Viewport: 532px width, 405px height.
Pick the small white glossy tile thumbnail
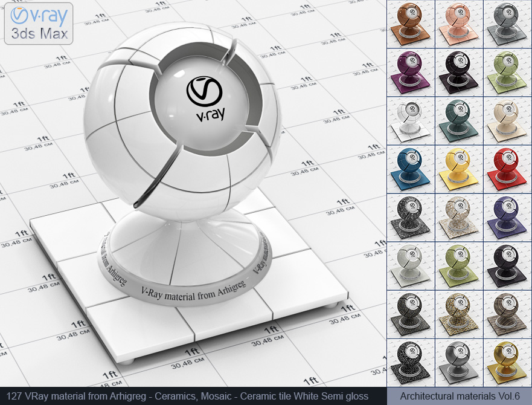[x=411, y=121]
